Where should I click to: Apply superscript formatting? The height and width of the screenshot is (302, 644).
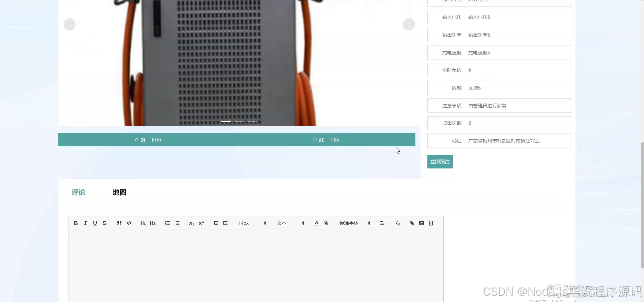[x=201, y=223]
